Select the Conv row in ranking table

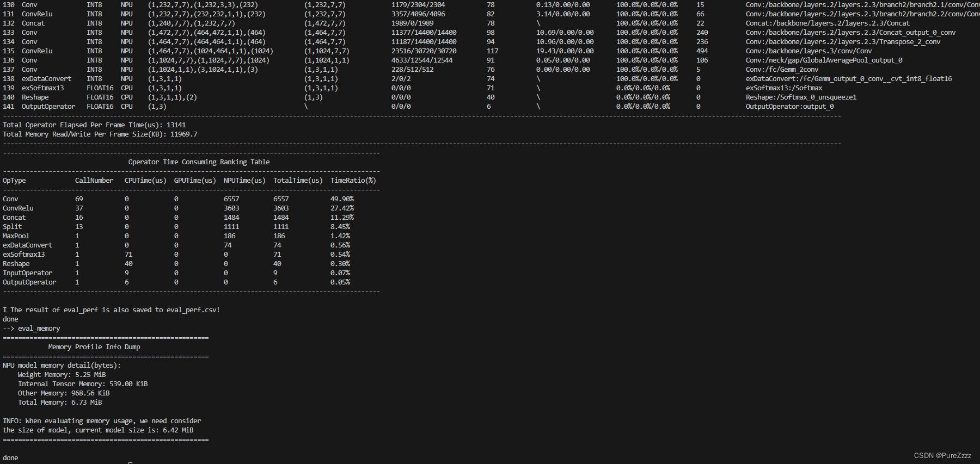(178, 199)
